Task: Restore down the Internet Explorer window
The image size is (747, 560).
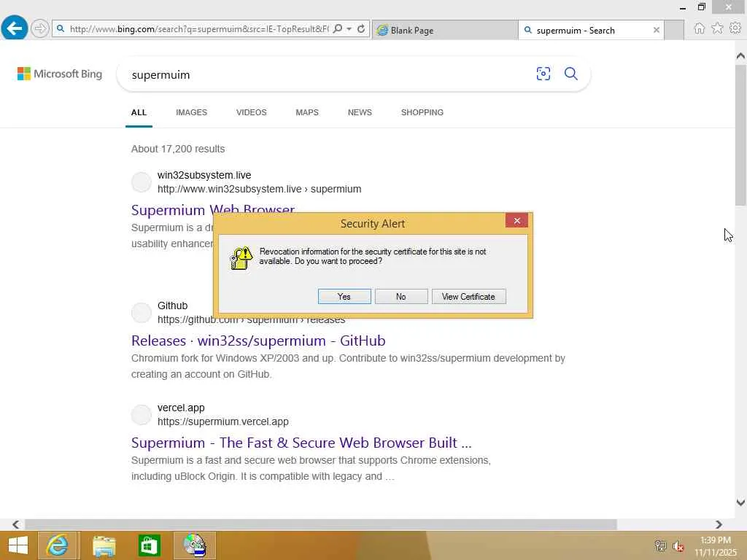Action: [x=701, y=7]
